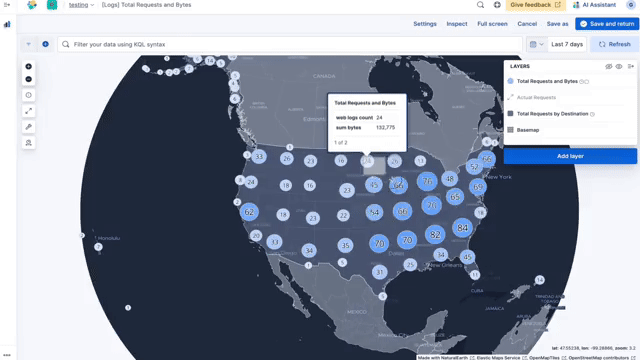Show all layers in the Layers panel
Viewport: 640px width, 360px height.
coord(619,66)
